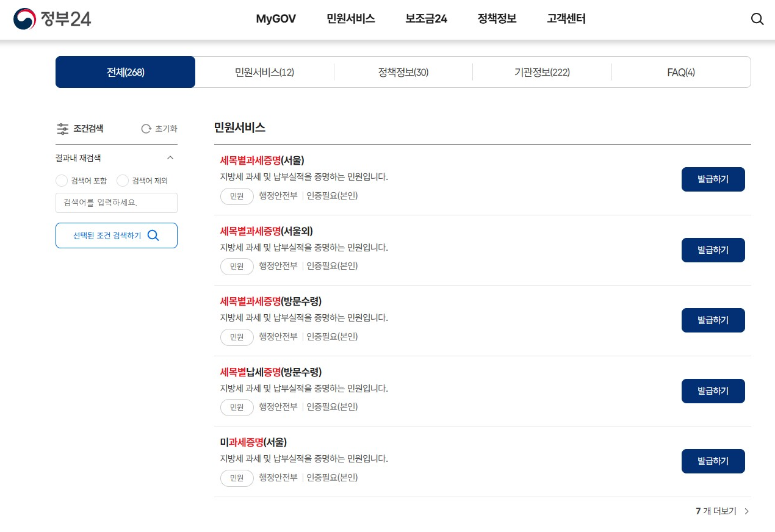
Task: Click 민원서비스 section heading
Action: [x=239, y=128]
